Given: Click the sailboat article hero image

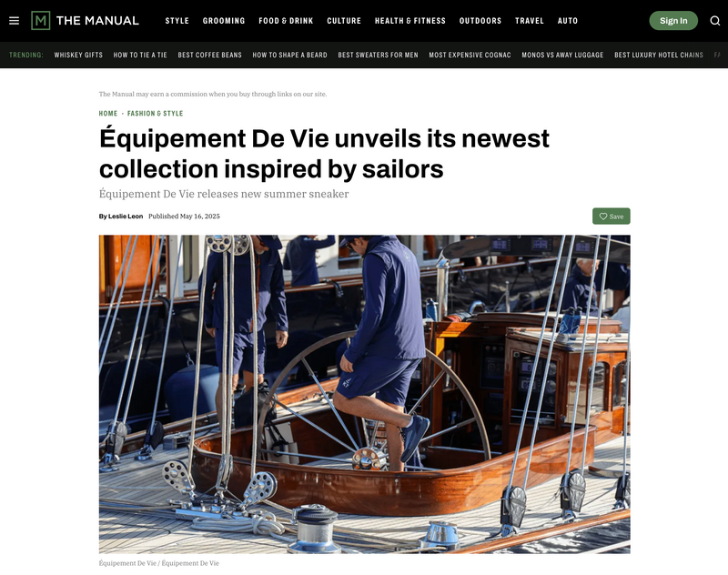Looking at the screenshot, I should tap(365, 394).
